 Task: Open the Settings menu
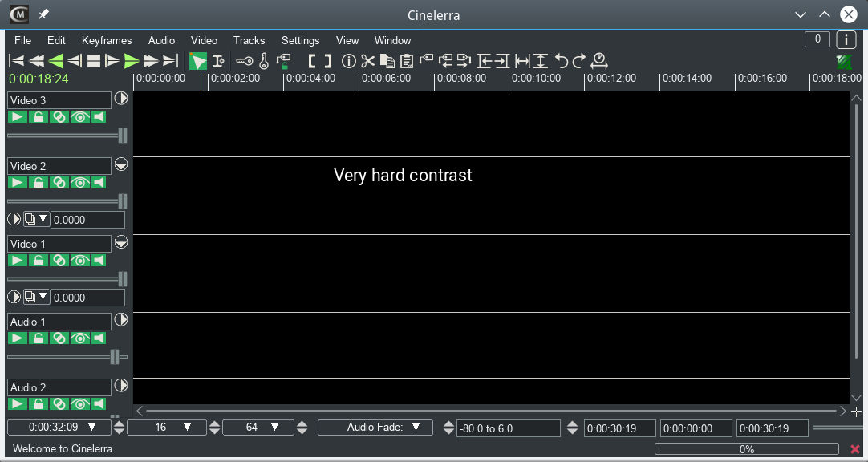pyautogui.click(x=300, y=40)
